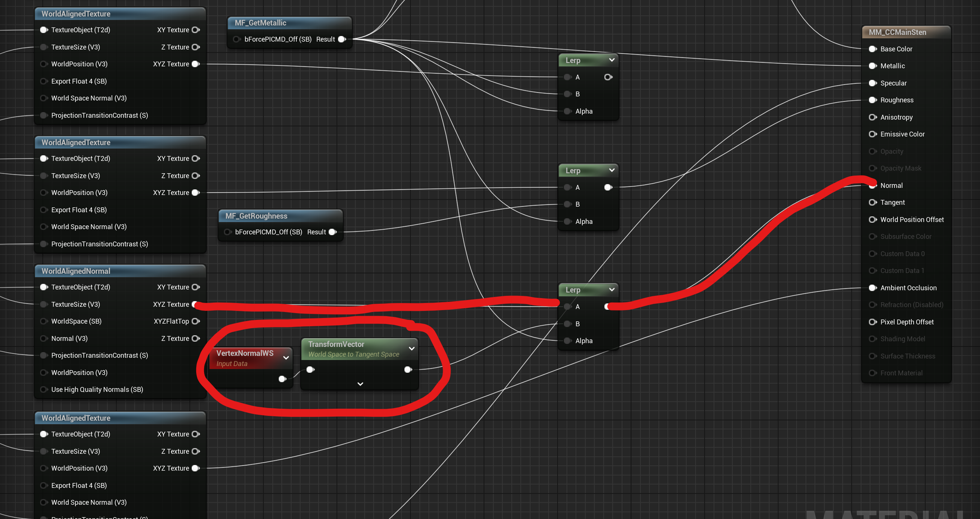
Task: Expand TransformVector bottom advanced pins arrow
Action: (x=360, y=384)
